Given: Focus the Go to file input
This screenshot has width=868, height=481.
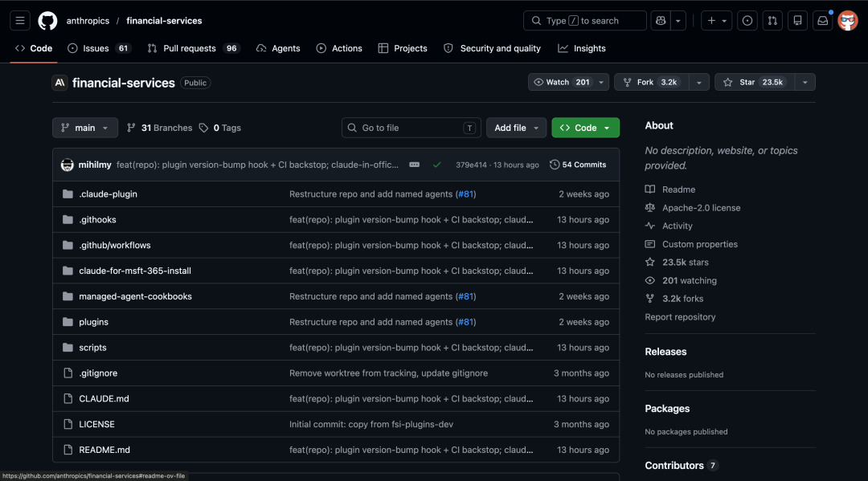Looking at the screenshot, I should pos(411,128).
